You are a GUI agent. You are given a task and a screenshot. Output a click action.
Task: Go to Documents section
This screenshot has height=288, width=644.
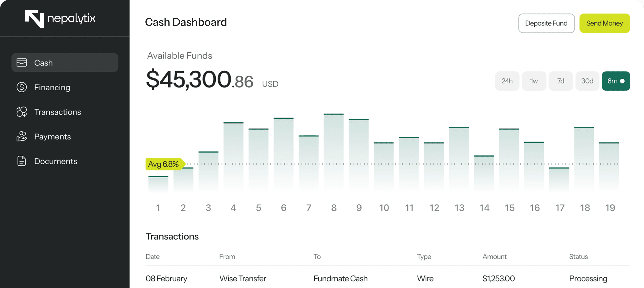[x=56, y=161]
